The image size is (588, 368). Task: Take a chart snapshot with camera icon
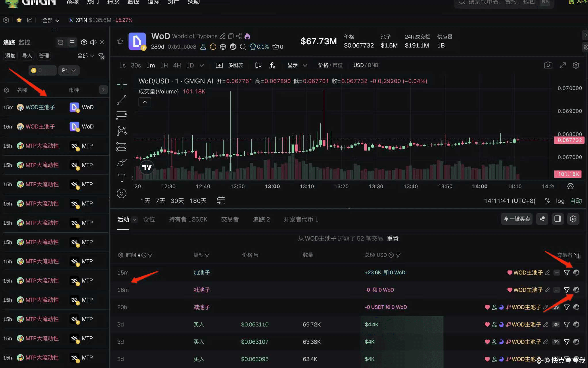[x=548, y=65]
